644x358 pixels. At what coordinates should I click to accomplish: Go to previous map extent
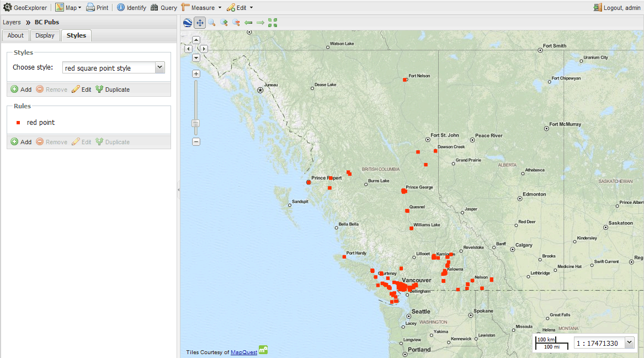pos(248,23)
